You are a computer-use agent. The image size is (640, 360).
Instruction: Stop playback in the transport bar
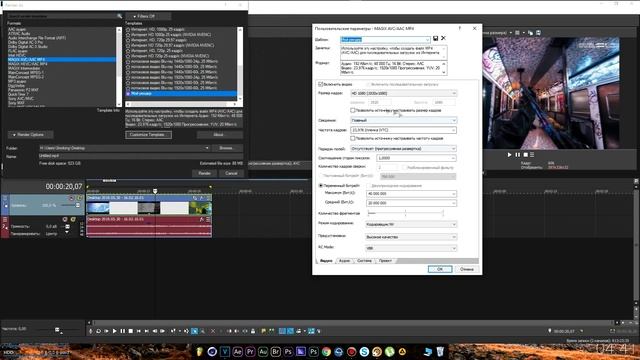point(131,331)
